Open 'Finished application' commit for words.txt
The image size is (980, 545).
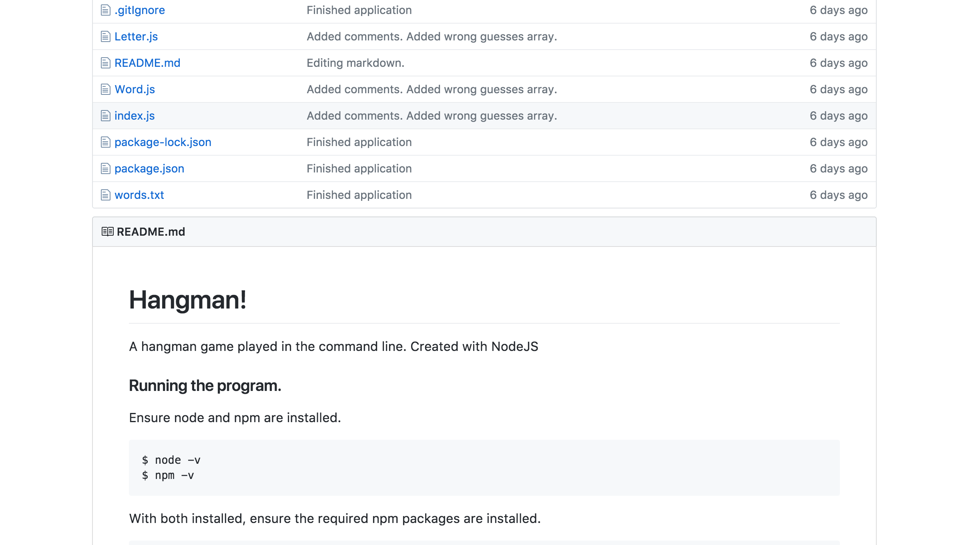[x=359, y=195]
